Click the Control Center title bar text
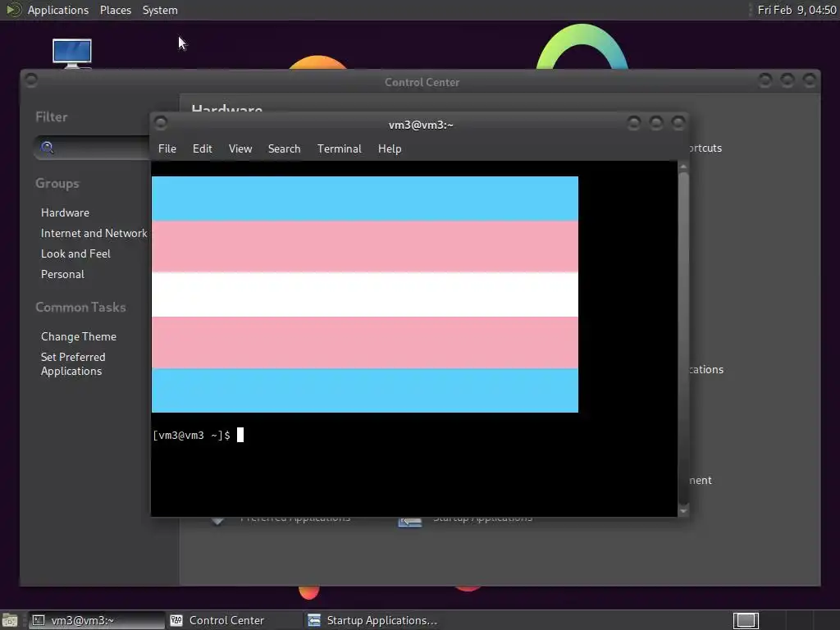 (422, 82)
